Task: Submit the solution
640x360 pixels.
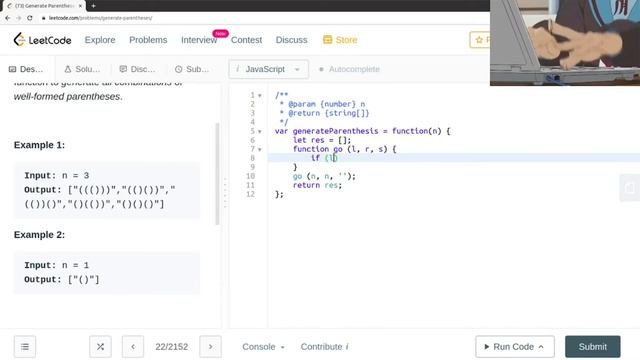Action: pyautogui.click(x=593, y=347)
